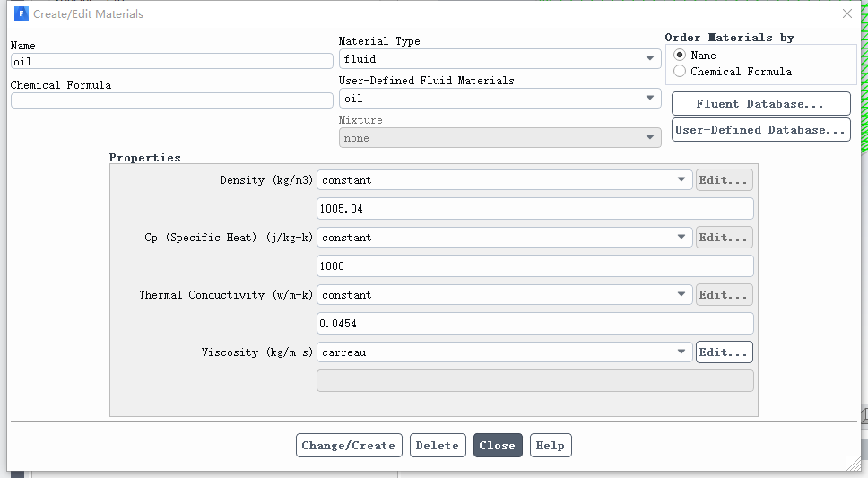Screen dimensions: 868x478
Task: Expand the Viscosity carreau dropdown
Action: [x=504, y=352]
